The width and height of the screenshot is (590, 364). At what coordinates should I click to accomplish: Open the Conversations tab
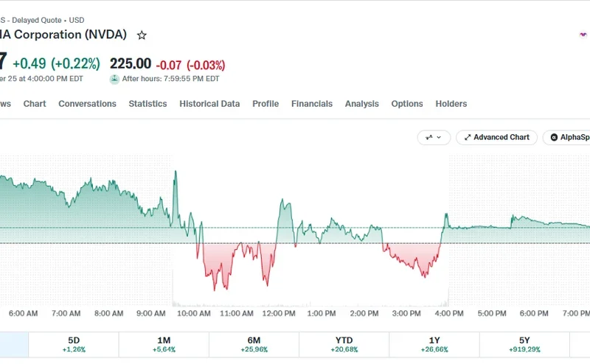click(x=87, y=104)
